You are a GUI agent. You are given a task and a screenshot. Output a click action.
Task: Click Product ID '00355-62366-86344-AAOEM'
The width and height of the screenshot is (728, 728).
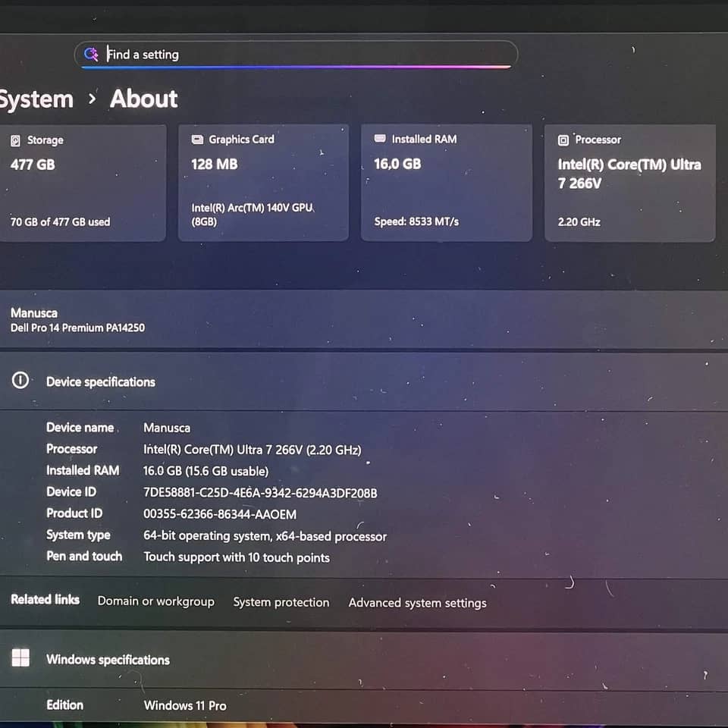tap(220, 514)
